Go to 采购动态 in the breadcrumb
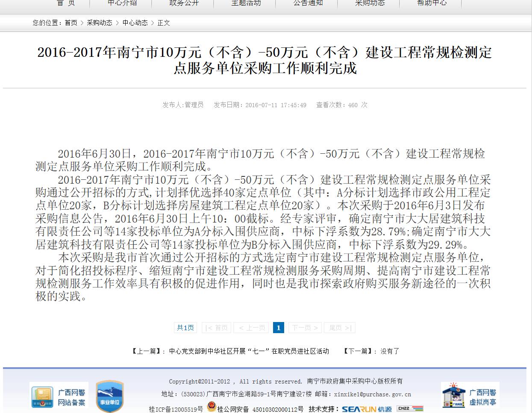Screen dimensions: 532x413 coord(100,23)
